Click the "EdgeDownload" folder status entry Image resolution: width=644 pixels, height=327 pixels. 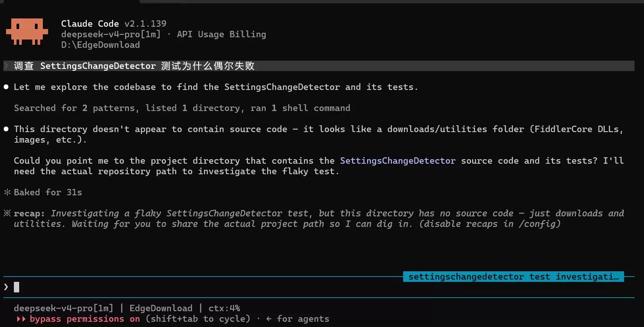point(161,308)
